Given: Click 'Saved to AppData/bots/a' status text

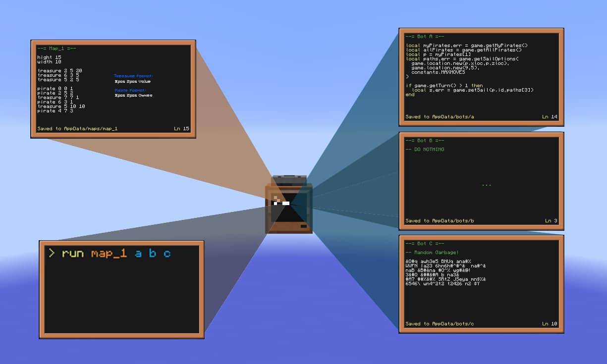Looking at the screenshot, I should [x=440, y=117].
